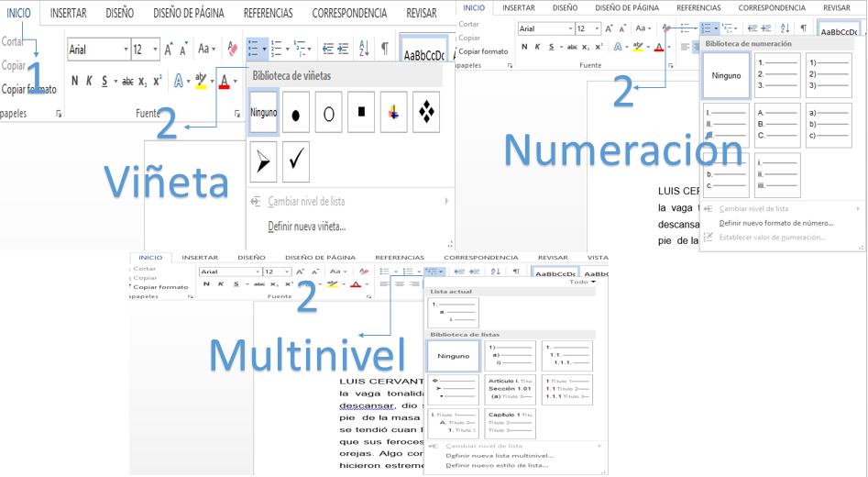Click 'Definir nueva lista multinivel...'
The width and height of the screenshot is (868, 477).
tap(499, 455)
